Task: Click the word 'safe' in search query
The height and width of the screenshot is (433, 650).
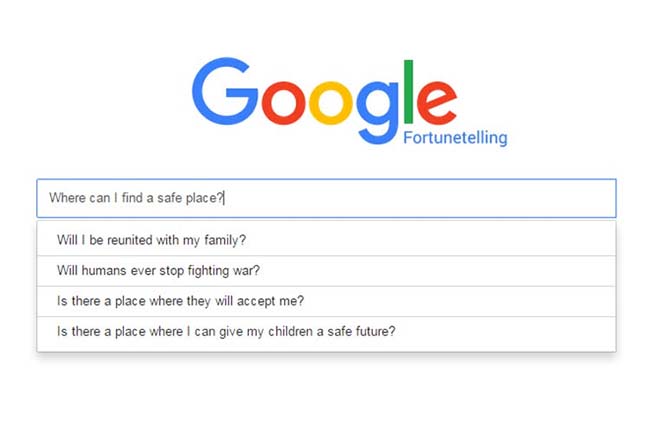Action: pyautogui.click(x=170, y=198)
